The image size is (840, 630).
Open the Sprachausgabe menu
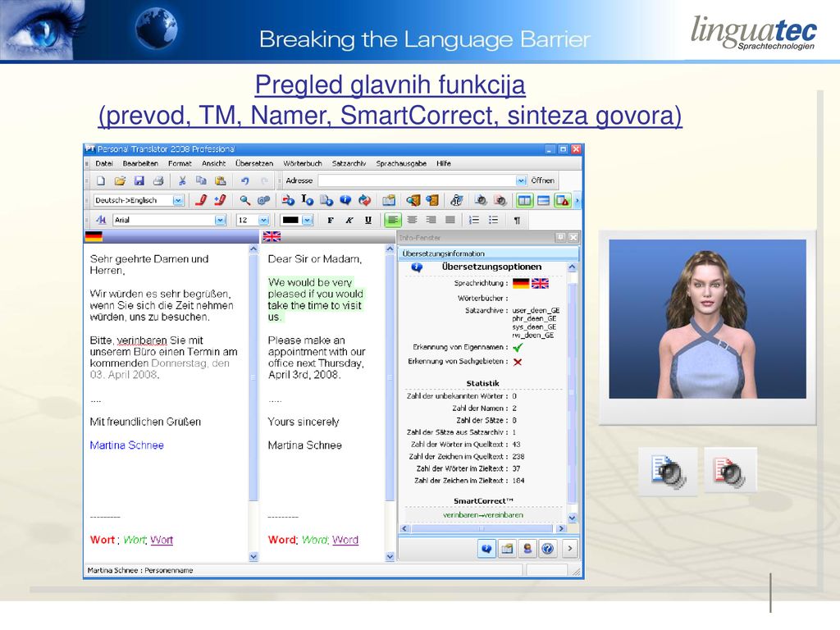[x=401, y=163]
